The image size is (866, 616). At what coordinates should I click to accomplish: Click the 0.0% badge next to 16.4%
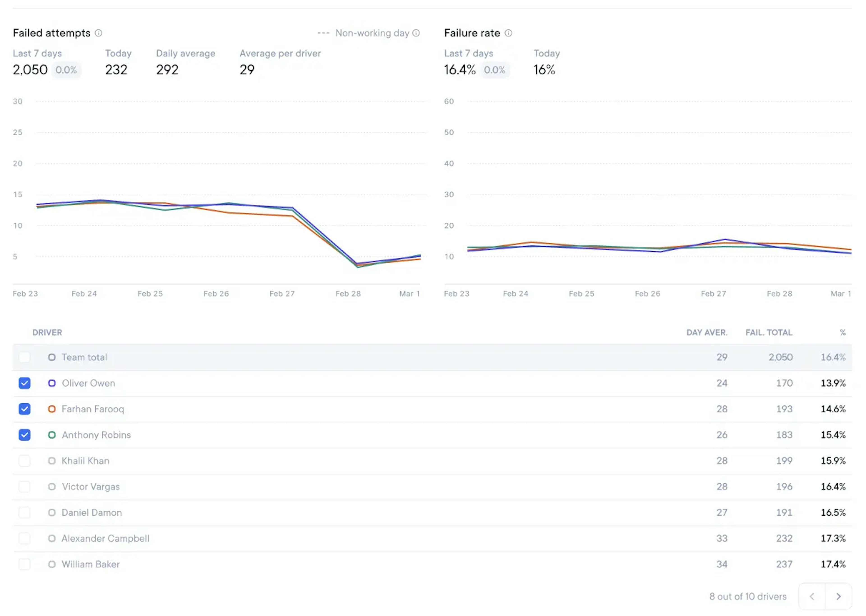(x=494, y=70)
